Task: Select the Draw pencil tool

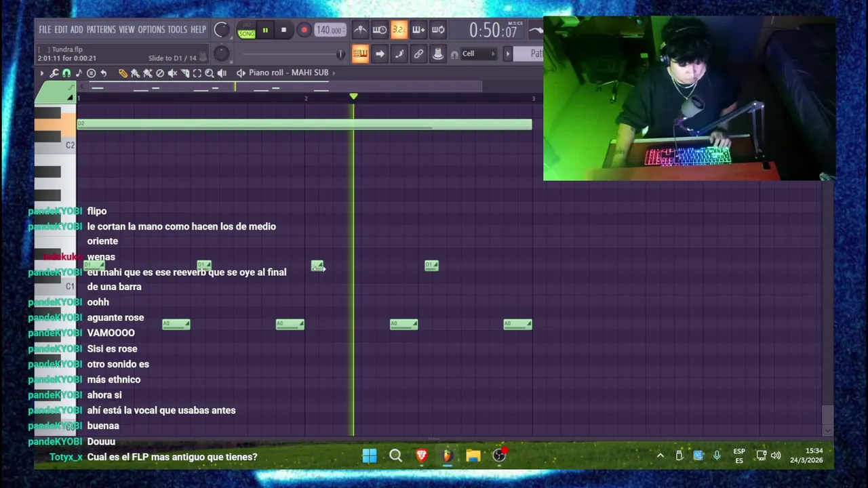Action: point(123,73)
